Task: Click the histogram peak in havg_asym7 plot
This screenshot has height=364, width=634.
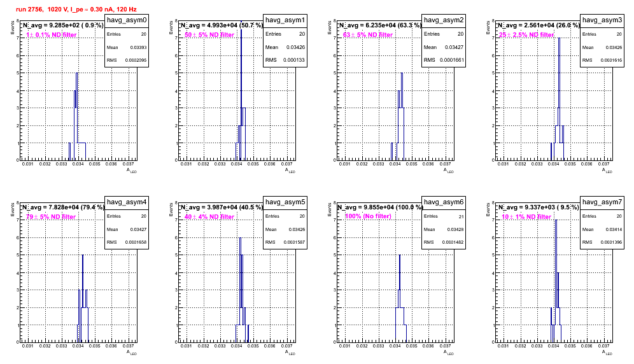Action: pyautogui.click(x=556, y=220)
